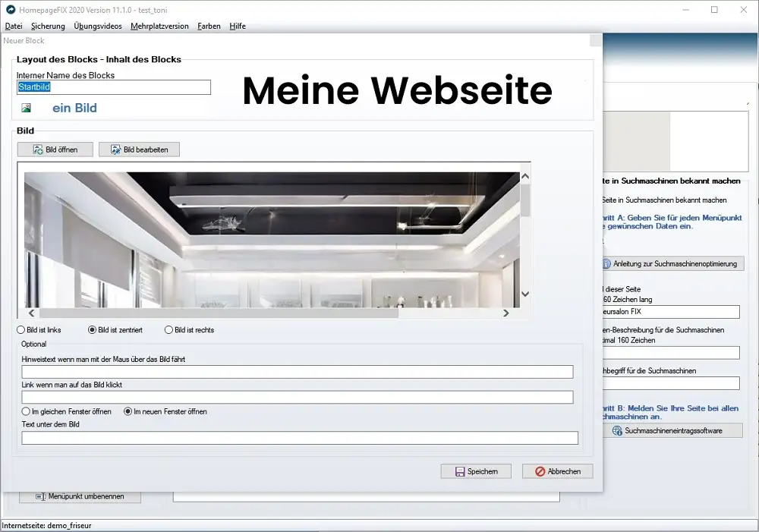Click the right arrow of the horizontal scrollbar
The height and width of the screenshot is (532, 759).
tap(506, 312)
